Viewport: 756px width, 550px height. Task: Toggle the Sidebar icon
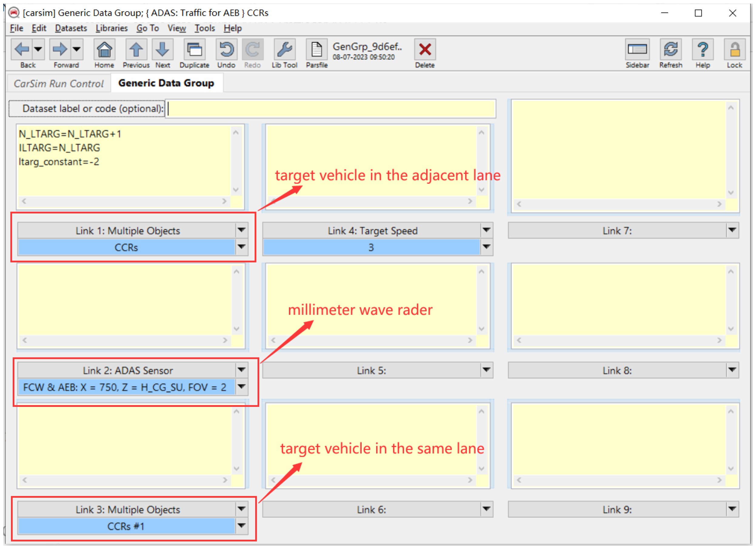click(637, 50)
